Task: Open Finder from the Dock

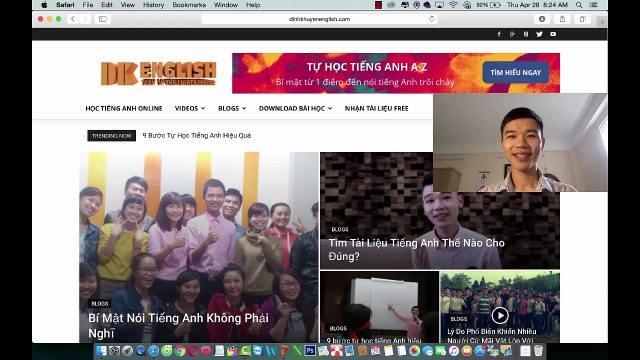Action: [101, 351]
